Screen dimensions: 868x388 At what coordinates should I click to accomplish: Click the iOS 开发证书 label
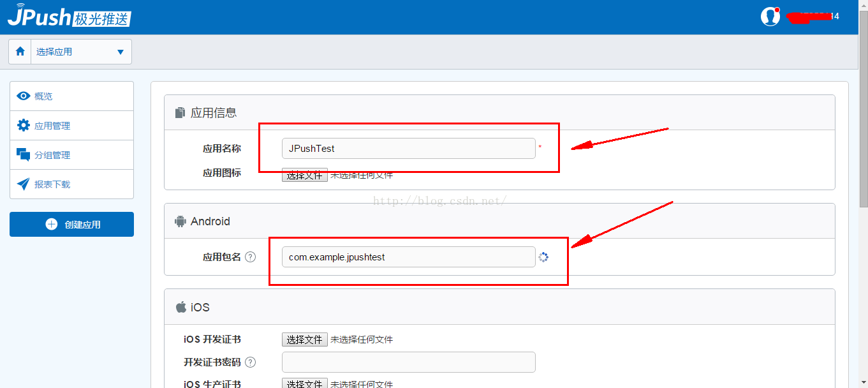click(x=212, y=339)
